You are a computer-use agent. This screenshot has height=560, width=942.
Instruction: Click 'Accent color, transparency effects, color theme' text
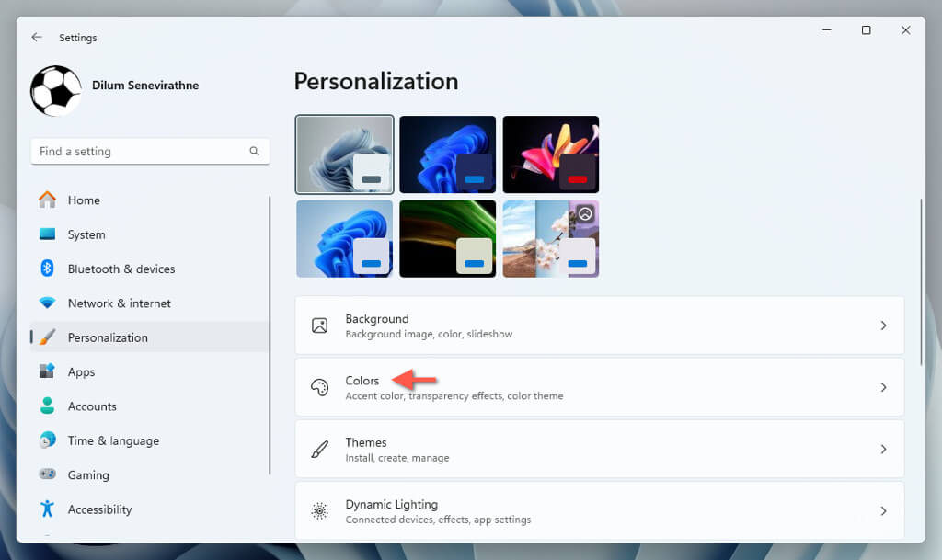pyautogui.click(x=454, y=395)
